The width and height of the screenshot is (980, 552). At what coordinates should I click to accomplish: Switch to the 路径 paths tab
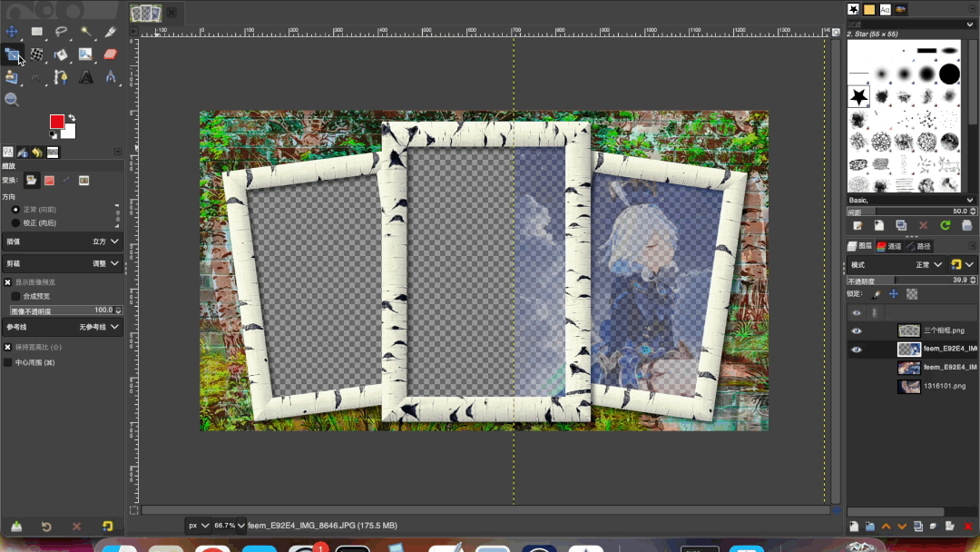tap(918, 246)
